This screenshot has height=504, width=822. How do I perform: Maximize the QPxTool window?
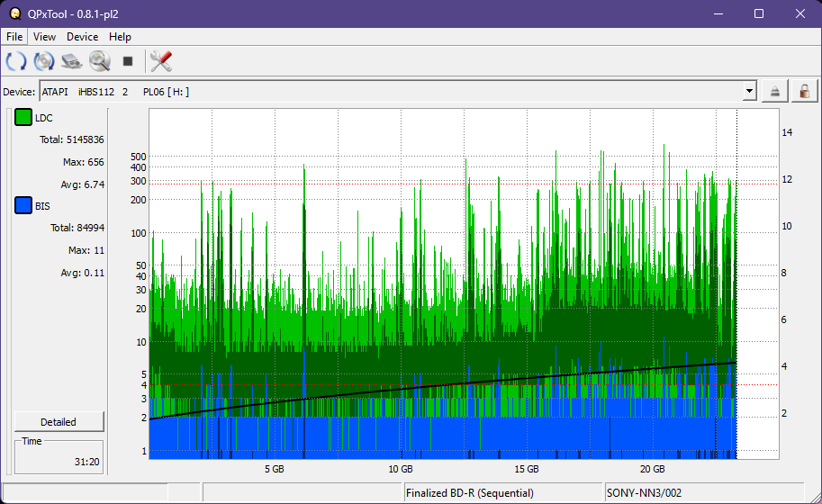pyautogui.click(x=759, y=13)
